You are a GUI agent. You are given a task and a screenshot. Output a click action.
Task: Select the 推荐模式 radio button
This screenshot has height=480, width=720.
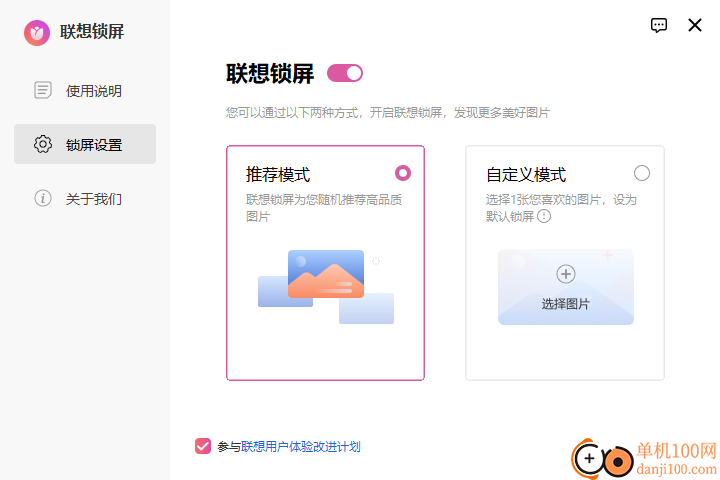coord(403,173)
